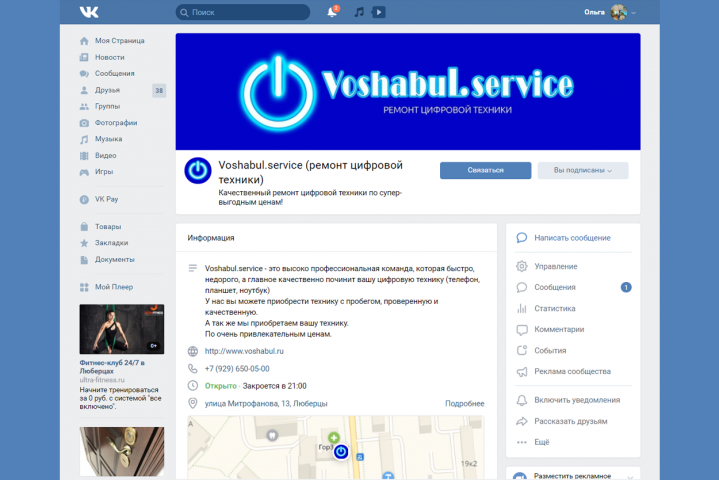Open Фотографии camera icon
719x480 pixels.
pos(84,123)
